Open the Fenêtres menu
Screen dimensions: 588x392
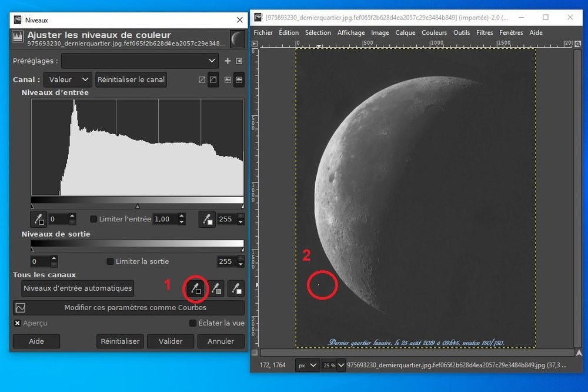click(x=511, y=33)
